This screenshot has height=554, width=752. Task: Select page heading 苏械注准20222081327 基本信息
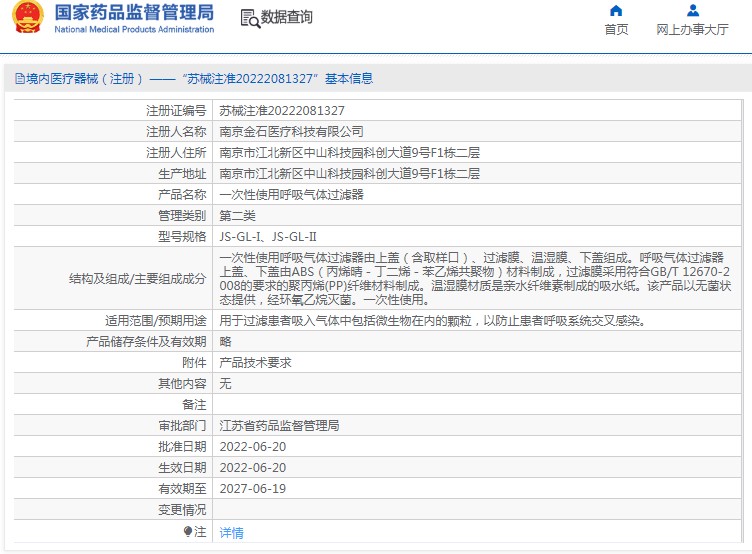click(x=277, y=79)
